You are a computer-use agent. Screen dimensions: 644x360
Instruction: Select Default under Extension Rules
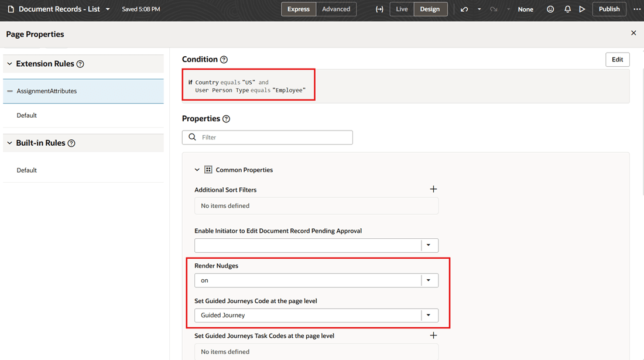pos(83,115)
